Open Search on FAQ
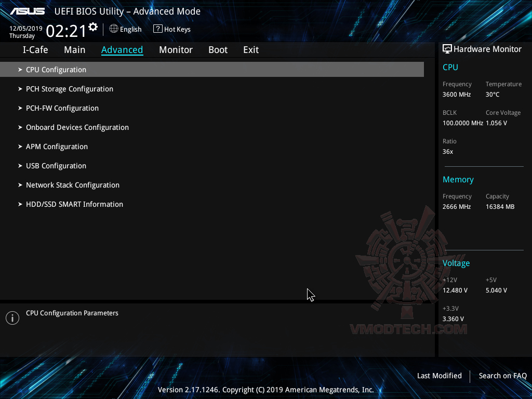The height and width of the screenshot is (399, 532). (502, 376)
